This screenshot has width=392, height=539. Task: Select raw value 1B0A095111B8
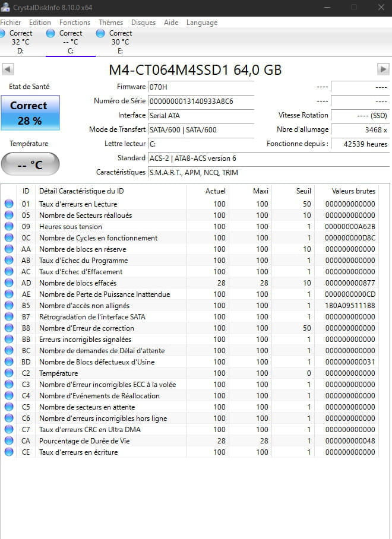click(x=350, y=306)
